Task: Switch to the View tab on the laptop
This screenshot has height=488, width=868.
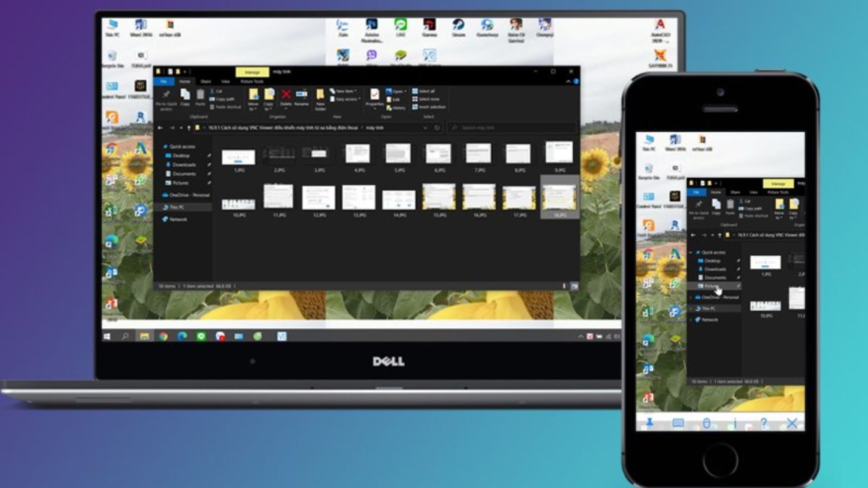Action: coord(226,82)
